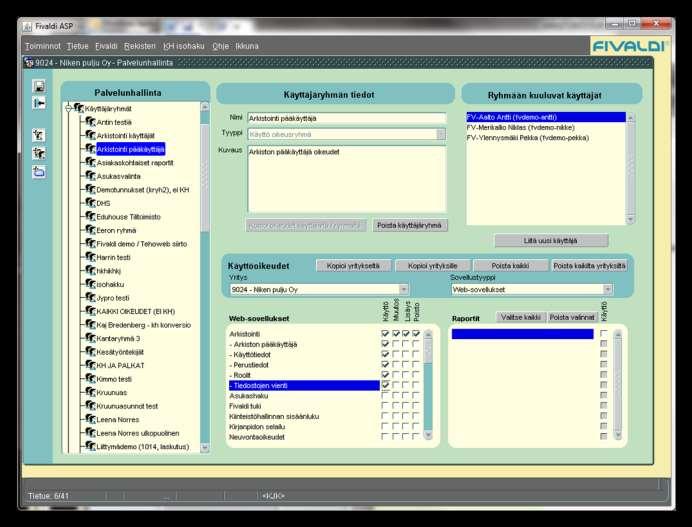The height and width of the screenshot is (527, 692).
Task: Click users list scroll-down arrow
Action: (x=630, y=219)
